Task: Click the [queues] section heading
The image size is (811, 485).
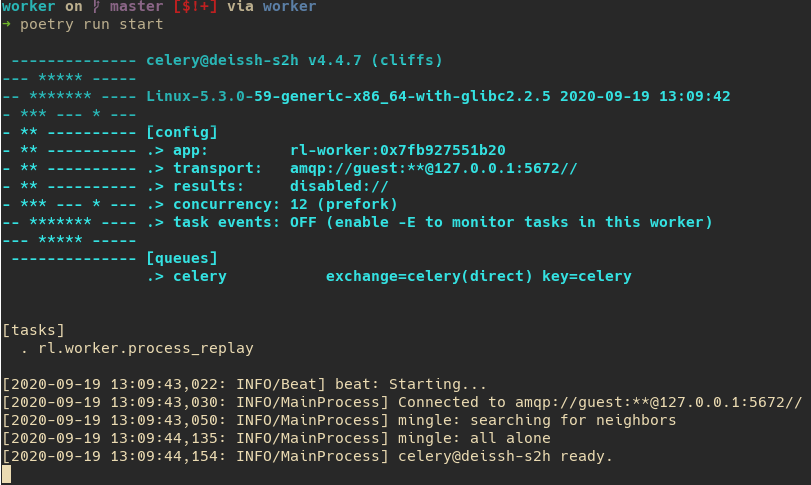Action: coord(182,258)
